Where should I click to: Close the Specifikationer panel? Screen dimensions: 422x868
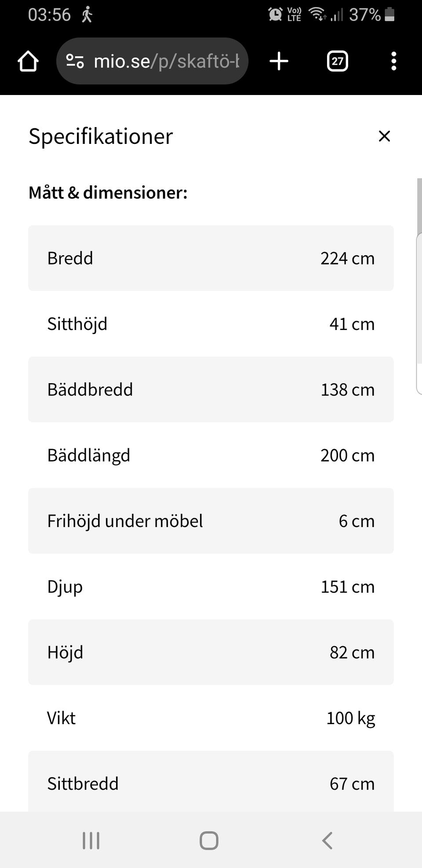[x=384, y=136]
